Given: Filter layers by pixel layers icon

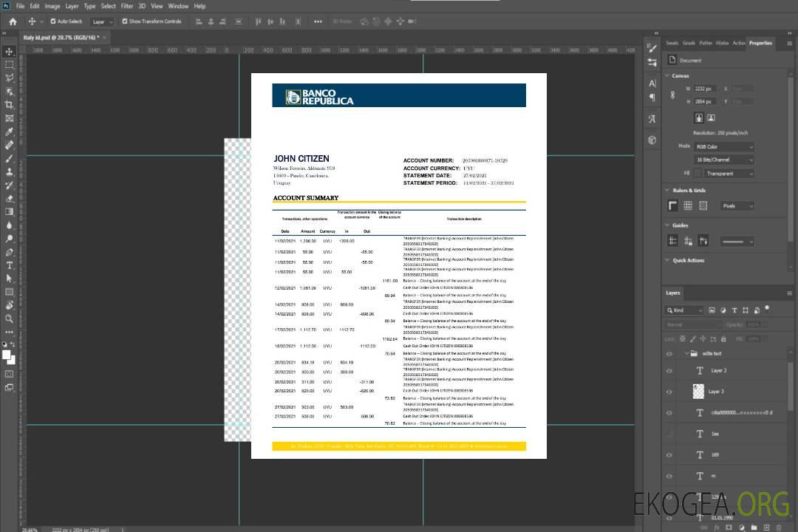Looking at the screenshot, I should coord(712,310).
